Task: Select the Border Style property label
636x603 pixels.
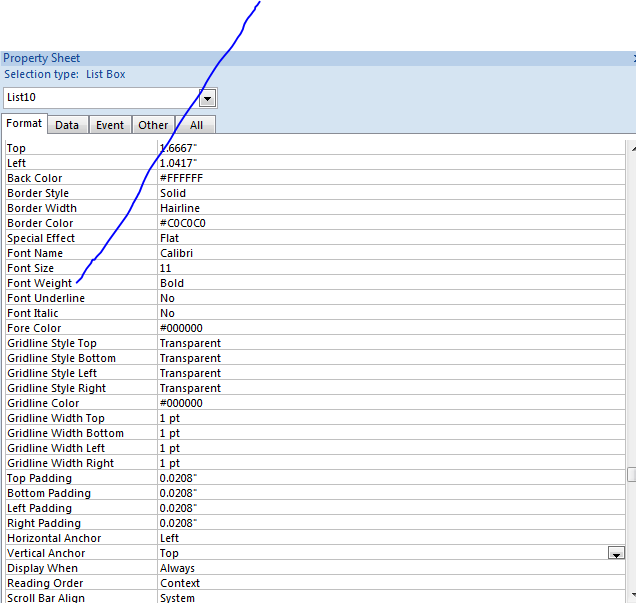Action: tap(38, 193)
